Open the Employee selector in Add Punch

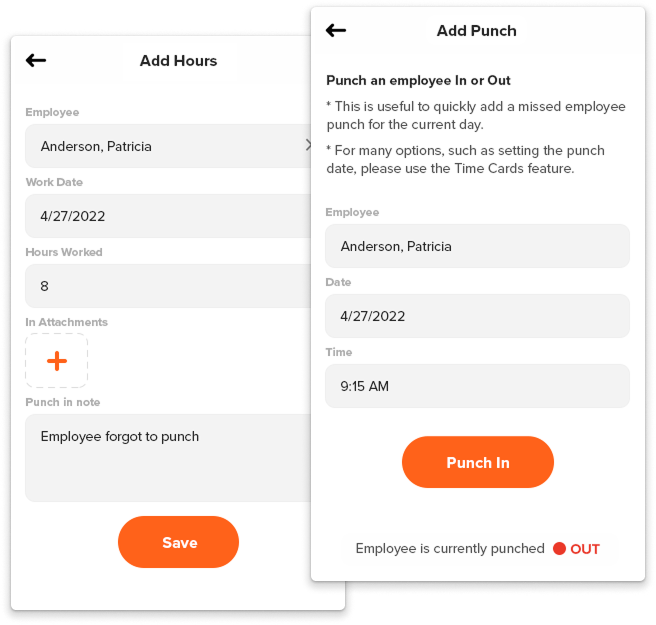pyautogui.click(x=477, y=246)
